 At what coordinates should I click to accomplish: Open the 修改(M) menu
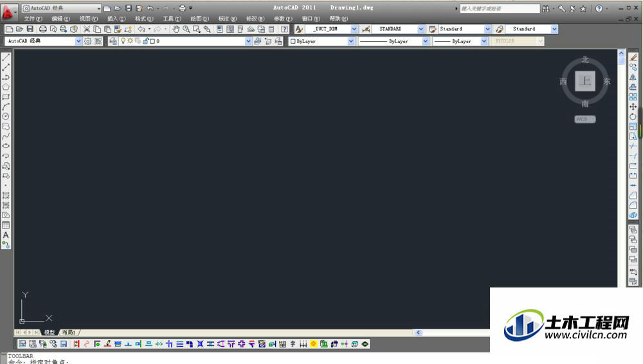[255, 19]
